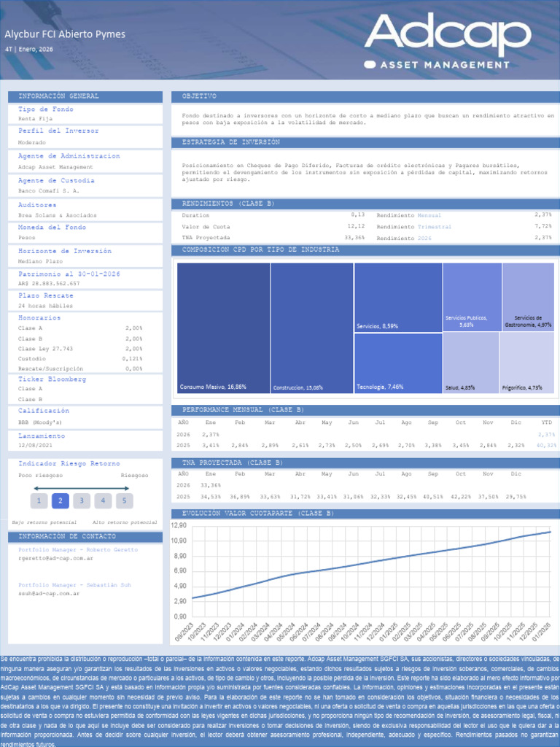The width and height of the screenshot is (560, 747).
Task: Click the Servicios de Gastronomía 4,97% tile
Action: 528,298
